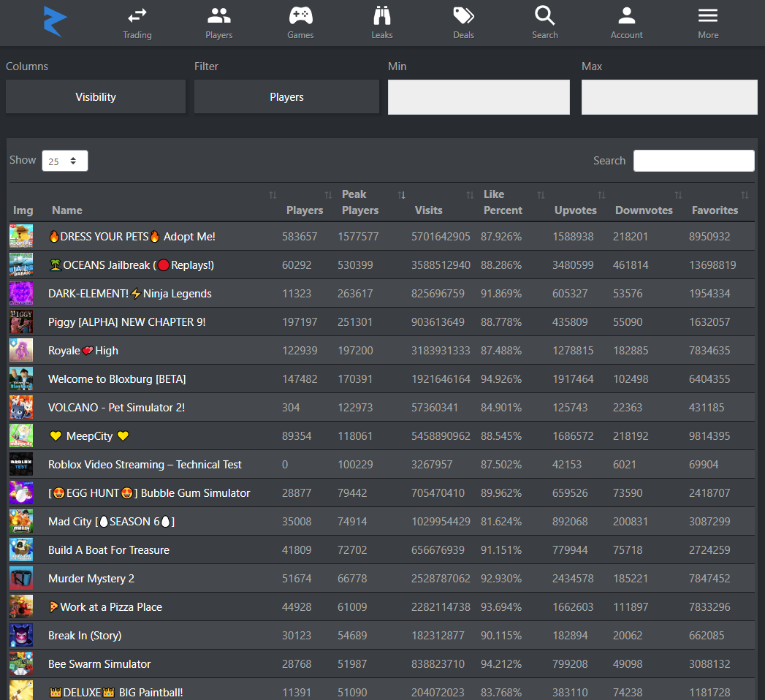Open the Trading section
Image resolution: width=765 pixels, height=700 pixels.
pyautogui.click(x=137, y=23)
